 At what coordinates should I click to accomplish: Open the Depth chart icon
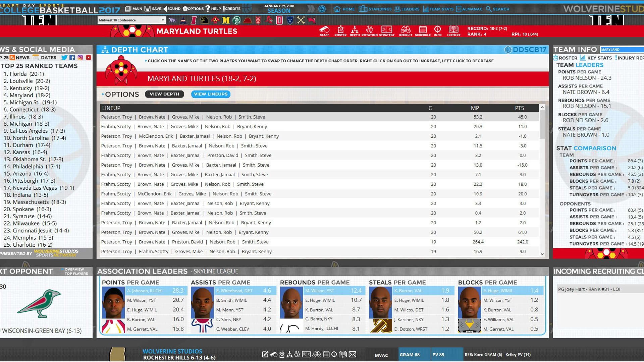(x=355, y=31)
